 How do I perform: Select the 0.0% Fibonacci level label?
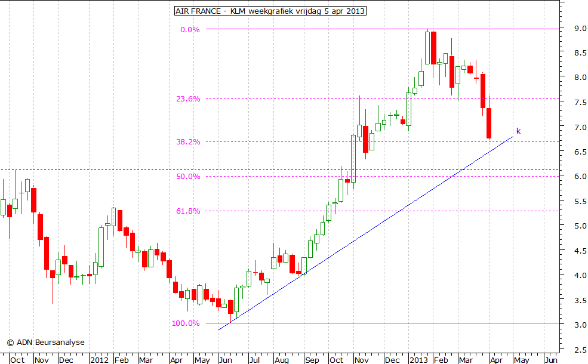coord(190,30)
